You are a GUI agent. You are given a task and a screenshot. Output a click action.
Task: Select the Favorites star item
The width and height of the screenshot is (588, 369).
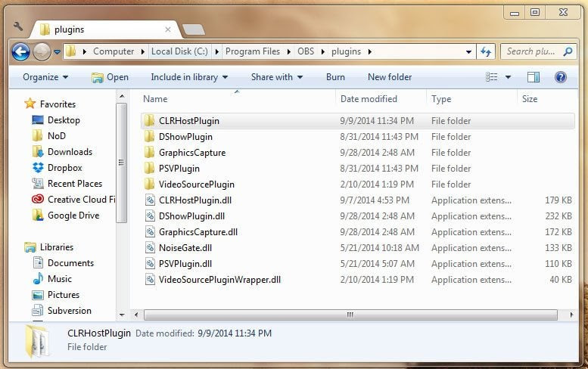point(50,104)
